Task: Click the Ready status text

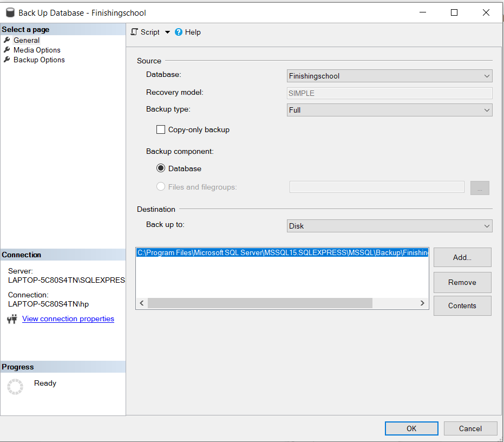Action: click(x=45, y=383)
